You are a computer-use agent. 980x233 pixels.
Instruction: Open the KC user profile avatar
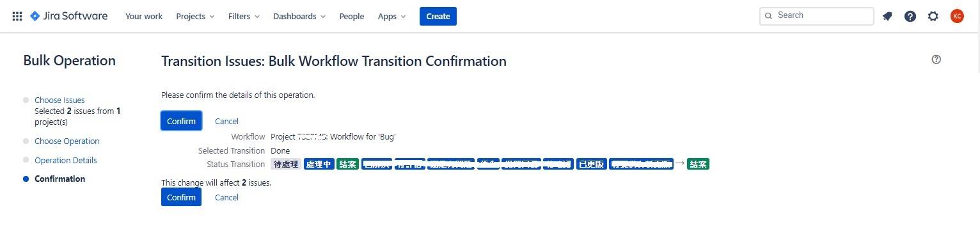pyautogui.click(x=957, y=16)
